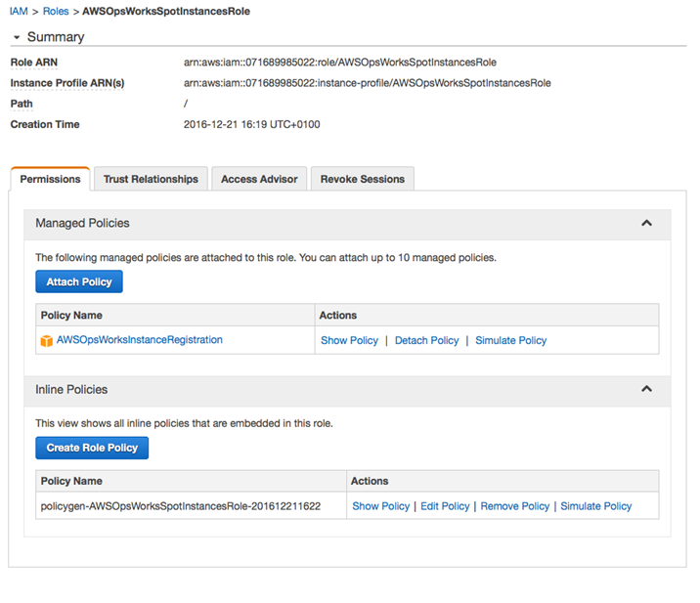Click policygen-AWSOpsWorksSpotInstancesRole-201612211622 policy name
This screenshot has height=603, width=700.
pos(181,506)
